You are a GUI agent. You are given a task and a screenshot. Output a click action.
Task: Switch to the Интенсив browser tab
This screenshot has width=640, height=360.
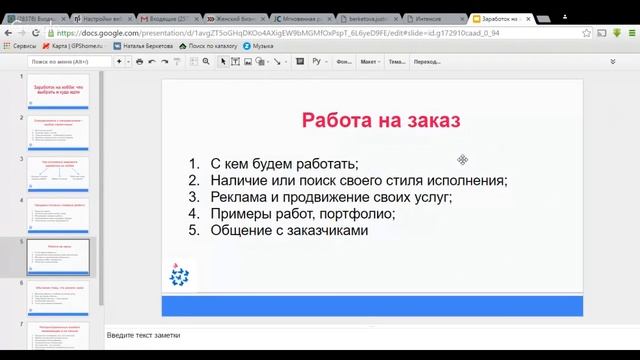coord(436,19)
